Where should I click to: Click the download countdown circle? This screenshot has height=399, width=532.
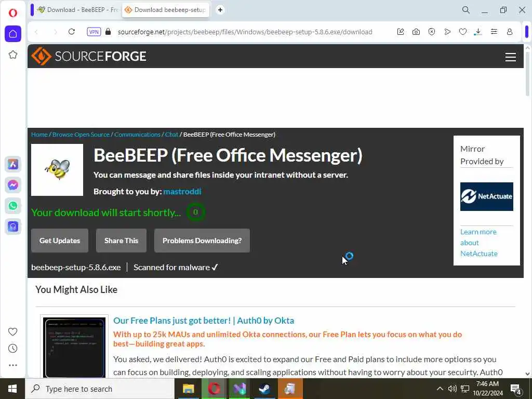tap(195, 212)
